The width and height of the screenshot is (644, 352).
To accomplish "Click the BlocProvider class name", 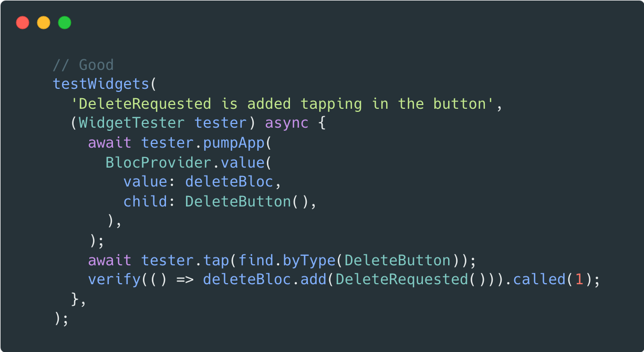I will (158, 162).
